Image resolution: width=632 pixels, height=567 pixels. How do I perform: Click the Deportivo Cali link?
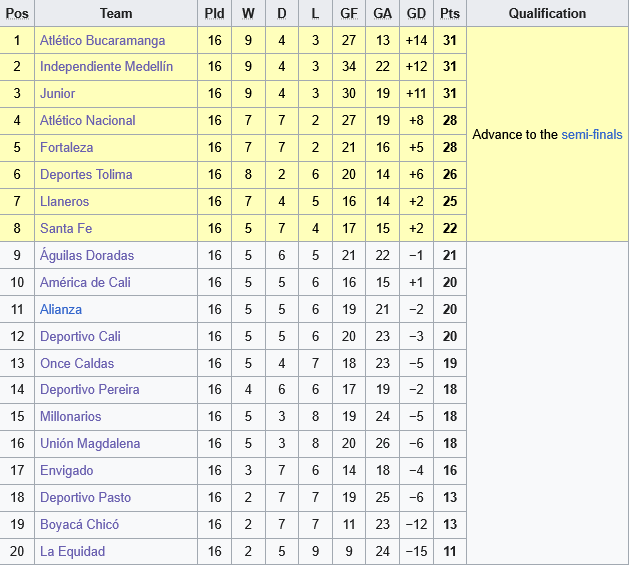pyautogui.click(x=80, y=337)
